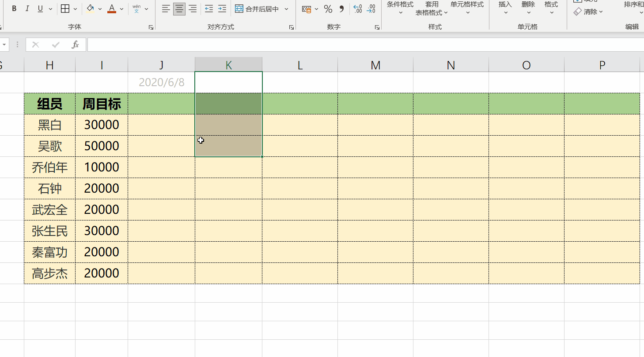The height and width of the screenshot is (357, 644).
Task: Apply percent style icon
Action: pyautogui.click(x=328, y=9)
